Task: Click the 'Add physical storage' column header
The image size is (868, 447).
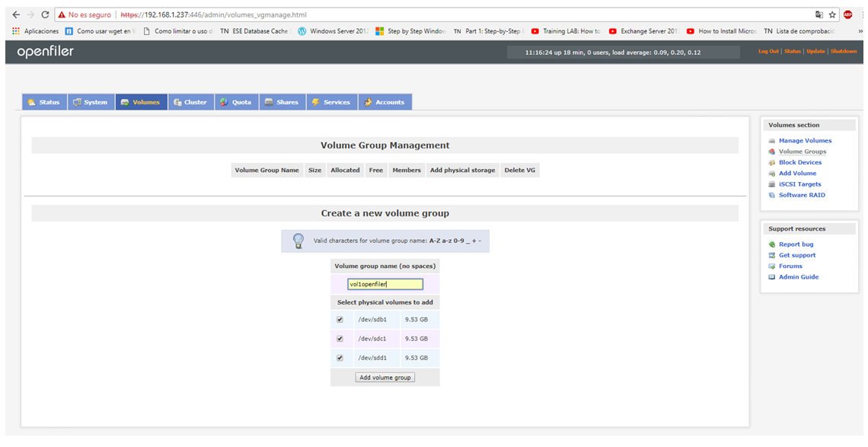Action: [x=463, y=170]
